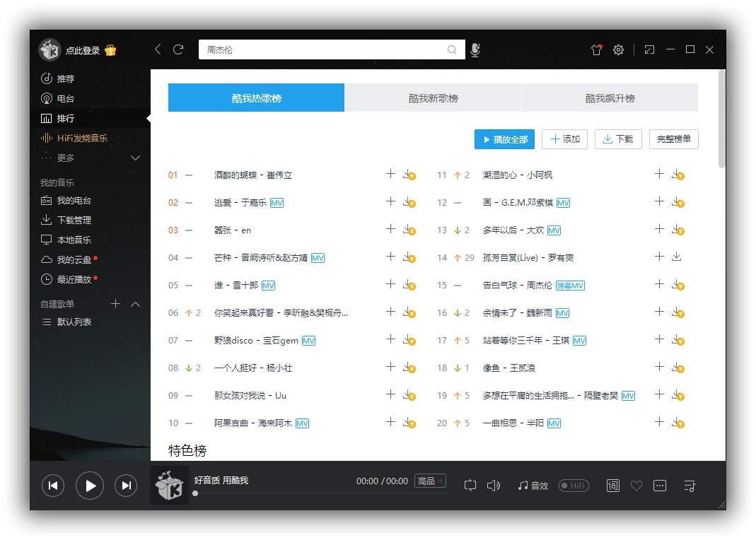Click album cover thumbnail in player
The image size is (756, 540).
169,485
